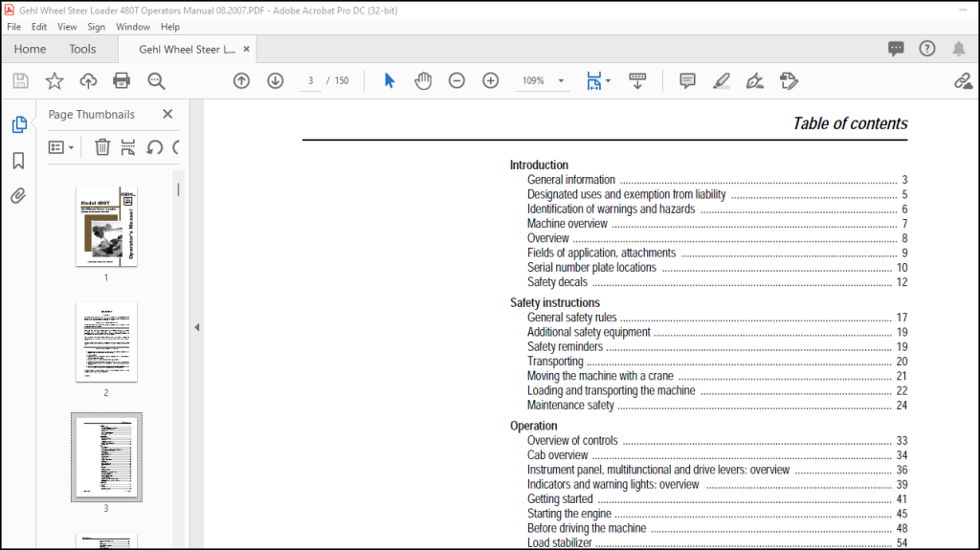Switch to the Tools tab
This screenshot has width=980, height=550.
pyautogui.click(x=82, y=49)
